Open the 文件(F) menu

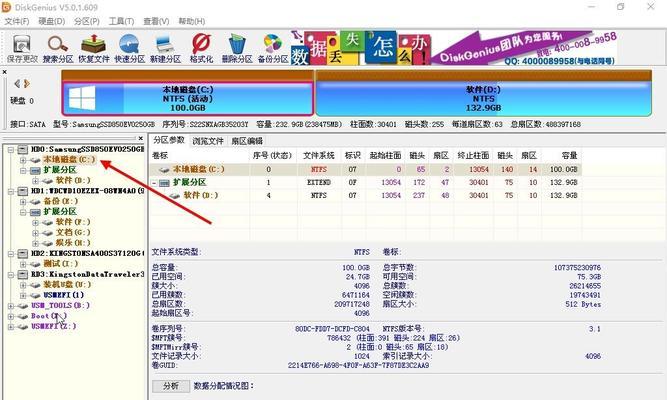point(17,21)
